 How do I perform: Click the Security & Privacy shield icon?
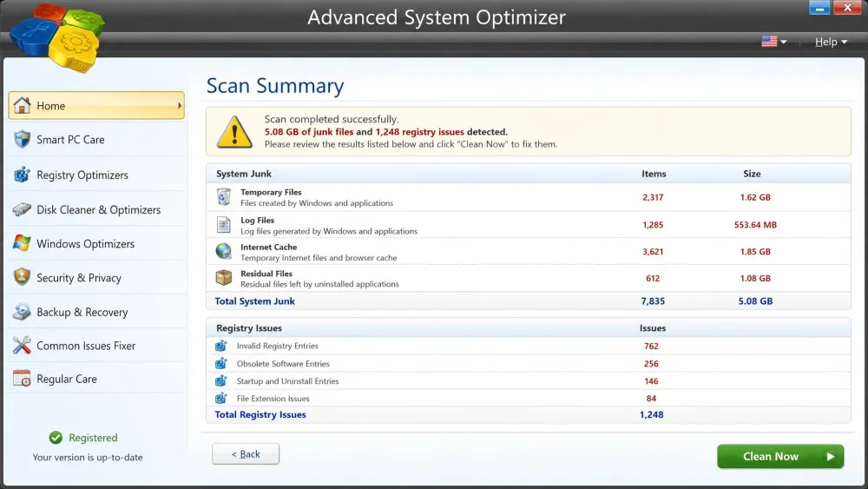23,277
